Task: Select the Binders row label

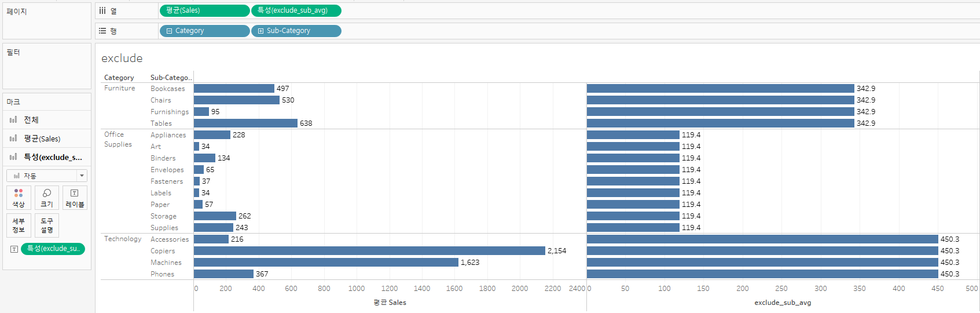Action: (163, 158)
